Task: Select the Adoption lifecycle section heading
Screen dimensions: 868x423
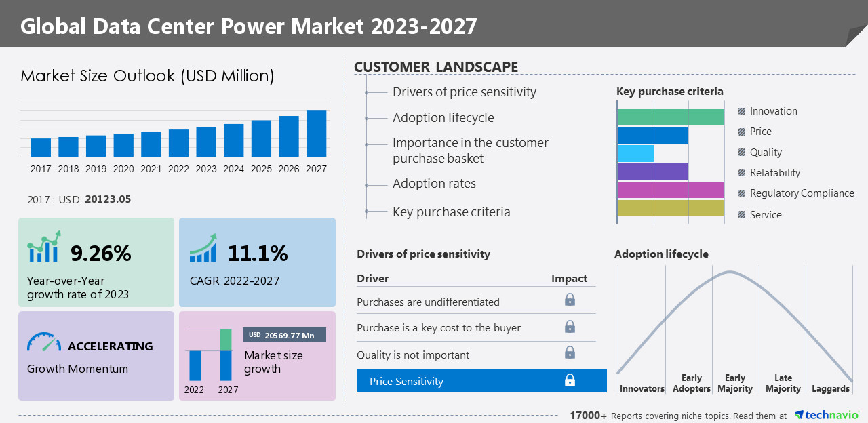Action: point(661,254)
